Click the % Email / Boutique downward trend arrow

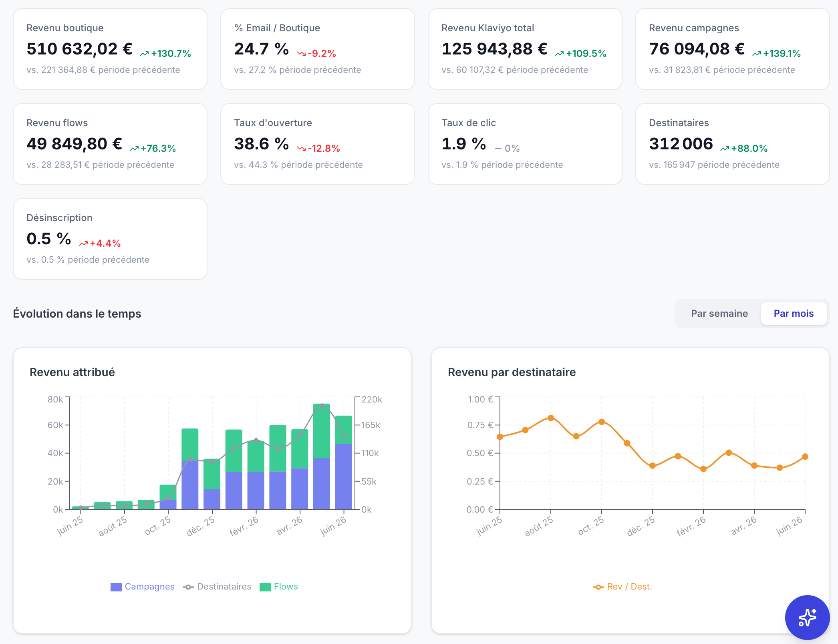[301, 54]
